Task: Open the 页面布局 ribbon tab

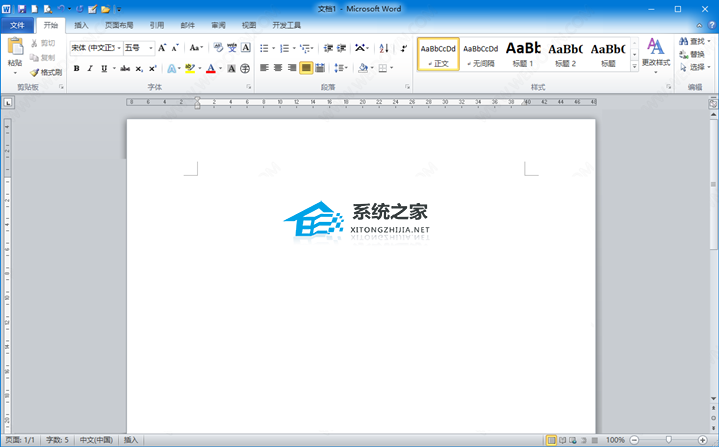Action: point(119,25)
